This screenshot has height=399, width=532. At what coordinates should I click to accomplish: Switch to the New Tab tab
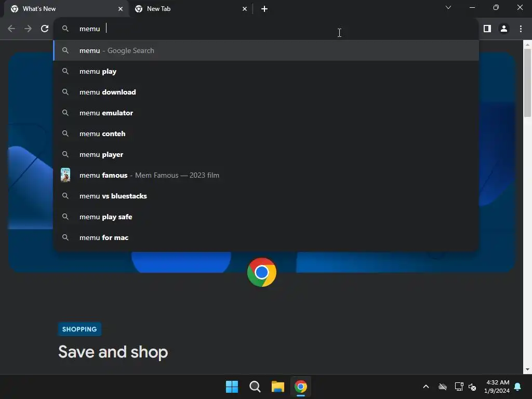(191, 9)
